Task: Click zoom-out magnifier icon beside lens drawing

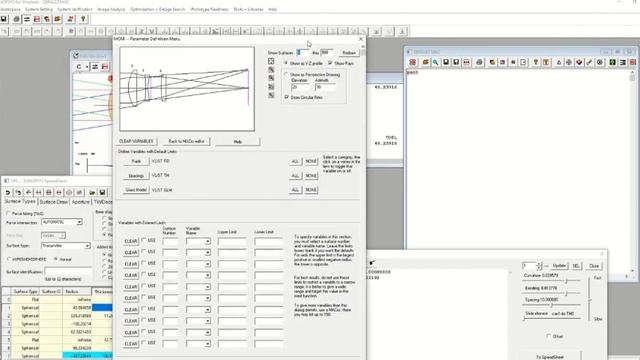Action: 271,78
